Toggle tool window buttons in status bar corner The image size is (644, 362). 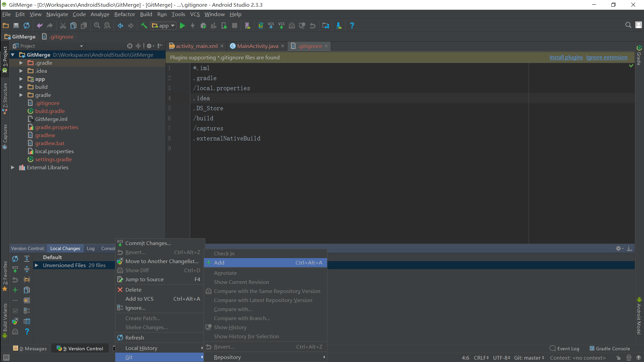pos(6,358)
